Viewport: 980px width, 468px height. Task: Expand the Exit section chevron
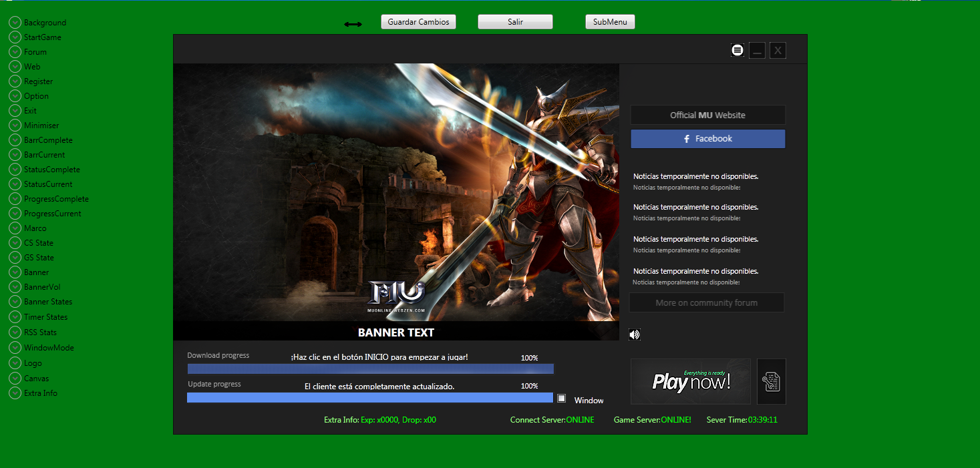(x=15, y=110)
